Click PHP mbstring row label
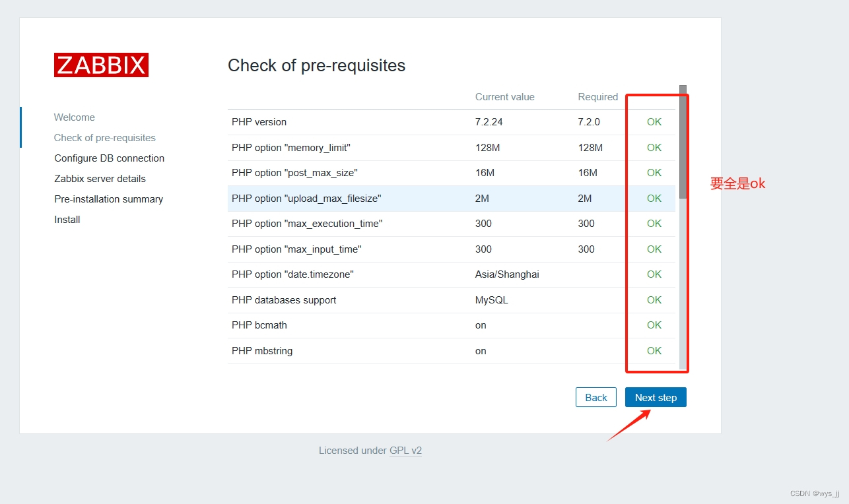This screenshot has width=849, height=504. point(262,351)
